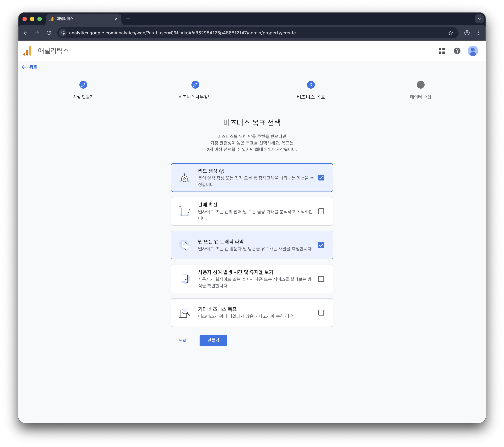
Task: Click the account profile avatar
Action: (x=472, y=51)
